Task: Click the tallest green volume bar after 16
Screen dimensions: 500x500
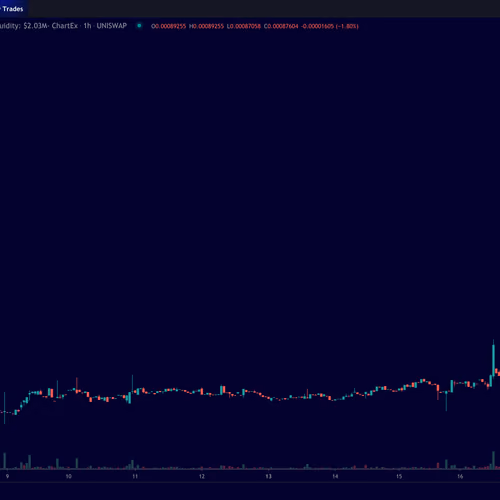Action: [x=494, y=460]
